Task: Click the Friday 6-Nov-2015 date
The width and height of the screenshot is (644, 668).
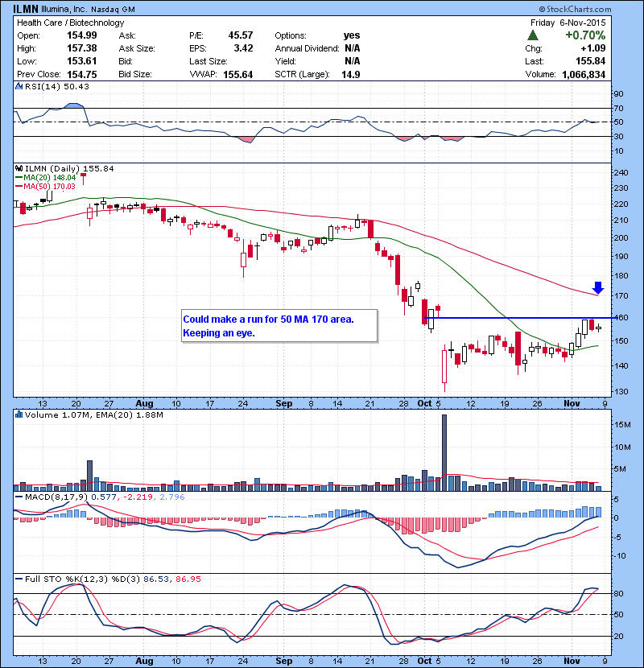Action: (x=568, y=23)
